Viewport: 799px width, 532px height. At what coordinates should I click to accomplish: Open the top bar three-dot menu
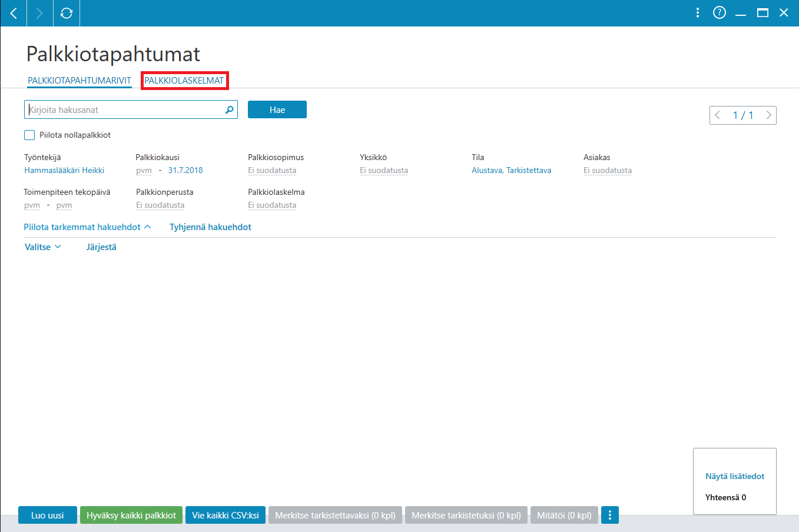point(698,12)
